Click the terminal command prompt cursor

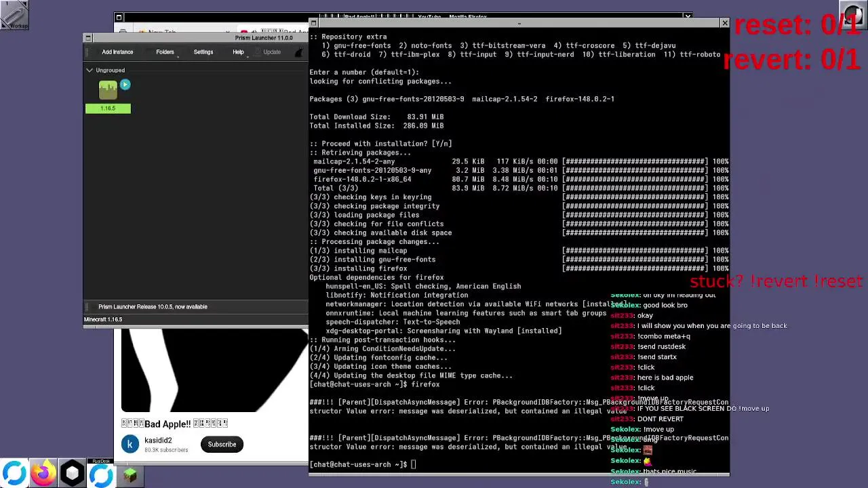tap(413, 464)
